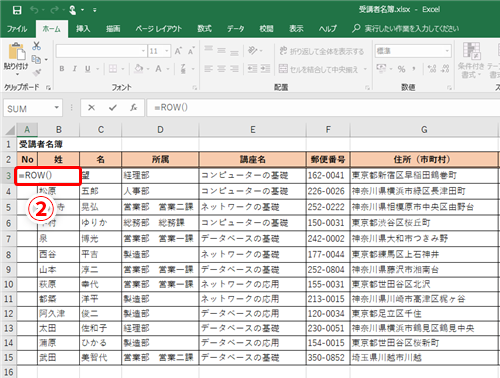Screen dimensions: 500x378
Task: Click the Redo arrow icon
Action: tap(54, 10)
